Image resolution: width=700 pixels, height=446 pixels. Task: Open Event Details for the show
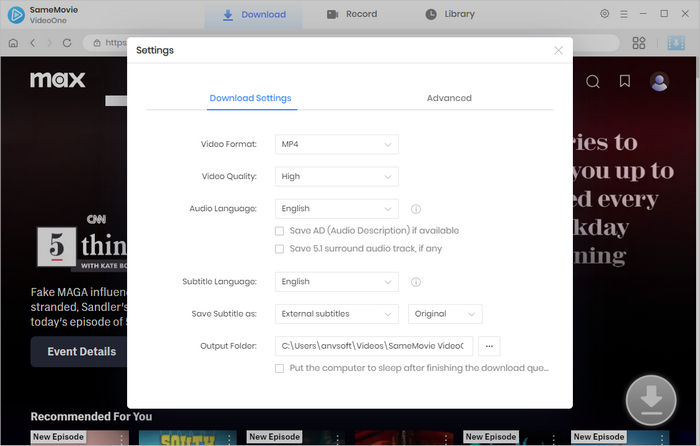(82, 352)
